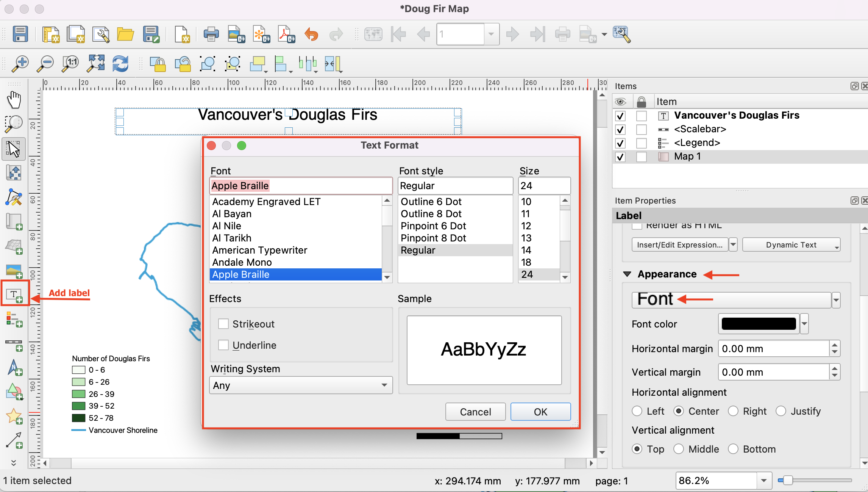Viewport: 868px width, 492px height.
Task: Select the Pan layout hand tool
Action: 14,100
